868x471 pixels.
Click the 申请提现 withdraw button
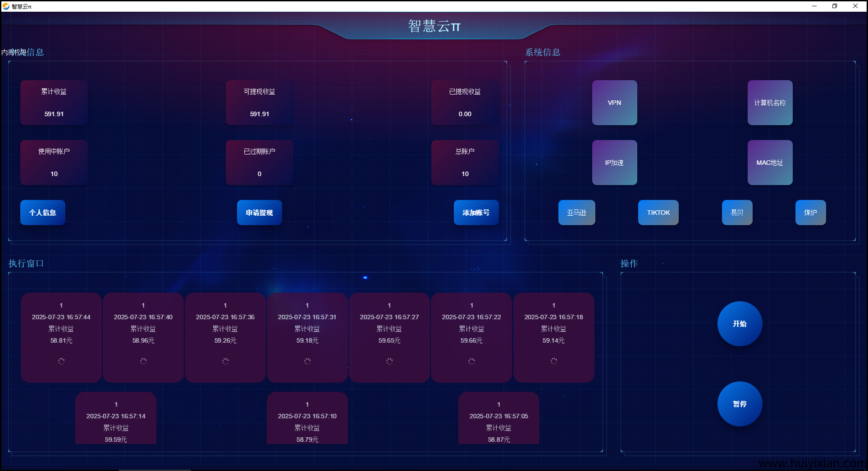(x=259, y=213)
